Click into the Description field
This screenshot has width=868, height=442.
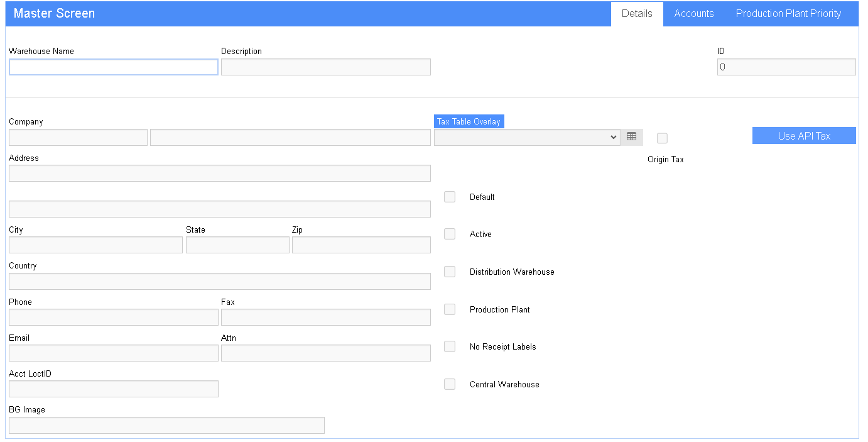pyautogui.click(x=326, y=67)
